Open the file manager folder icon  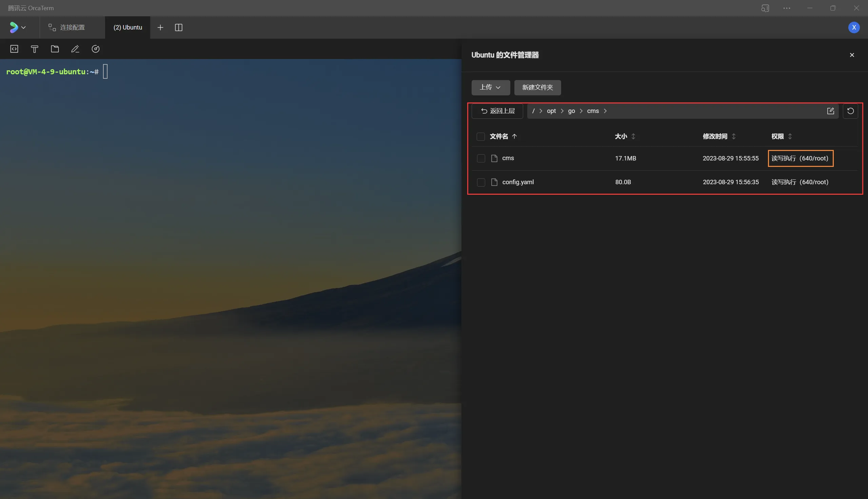(x=55, y=49)
